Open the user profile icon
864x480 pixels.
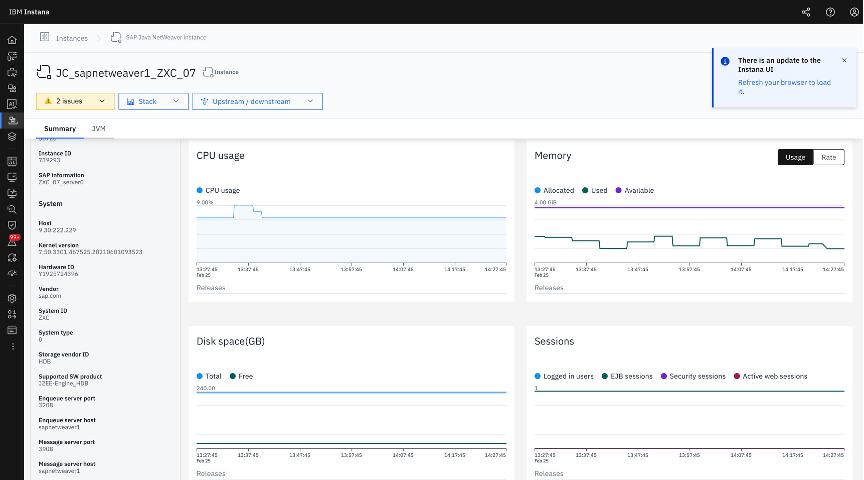coord(854,12)
